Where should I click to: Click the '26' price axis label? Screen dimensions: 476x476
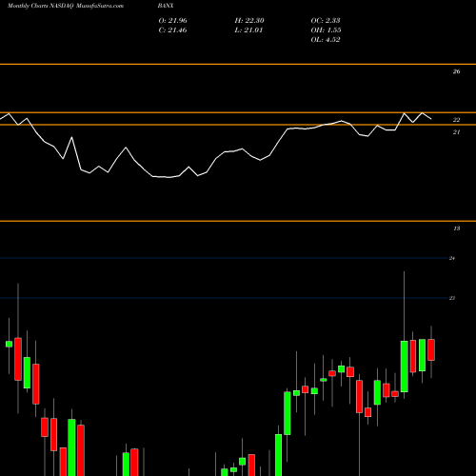[456, 71]
